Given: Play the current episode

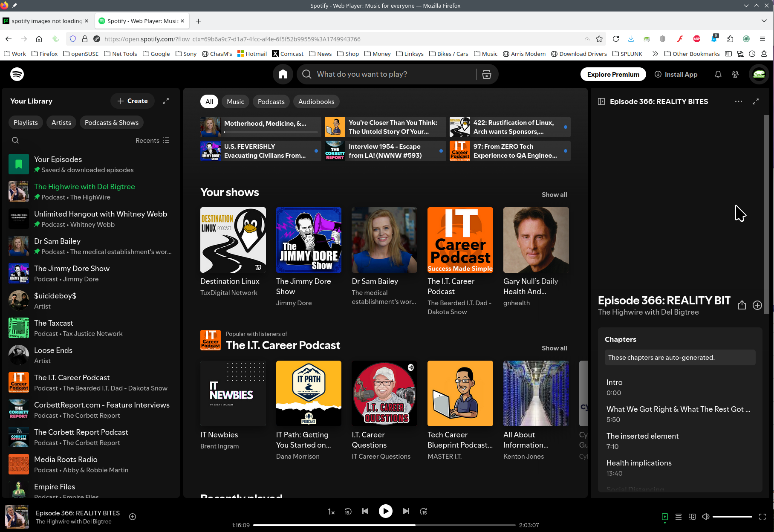Looking at the screenshot, I should click(x=386, y=511).
